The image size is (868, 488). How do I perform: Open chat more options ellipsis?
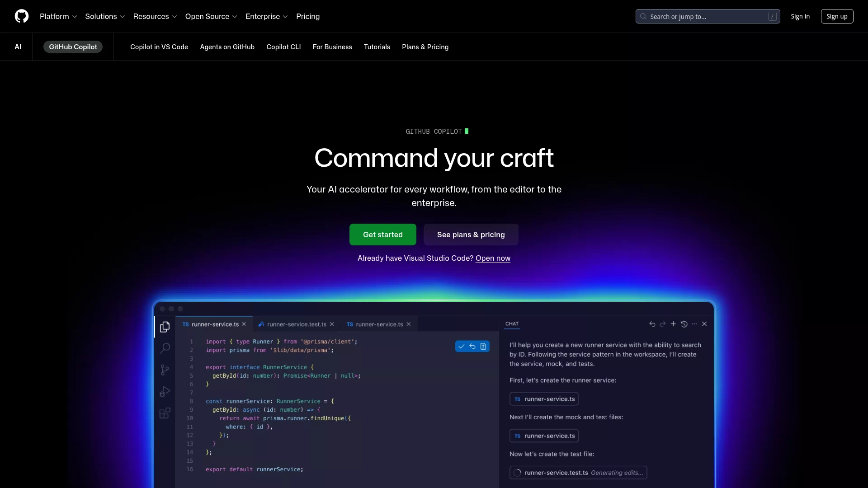click(x=694, y=324)
